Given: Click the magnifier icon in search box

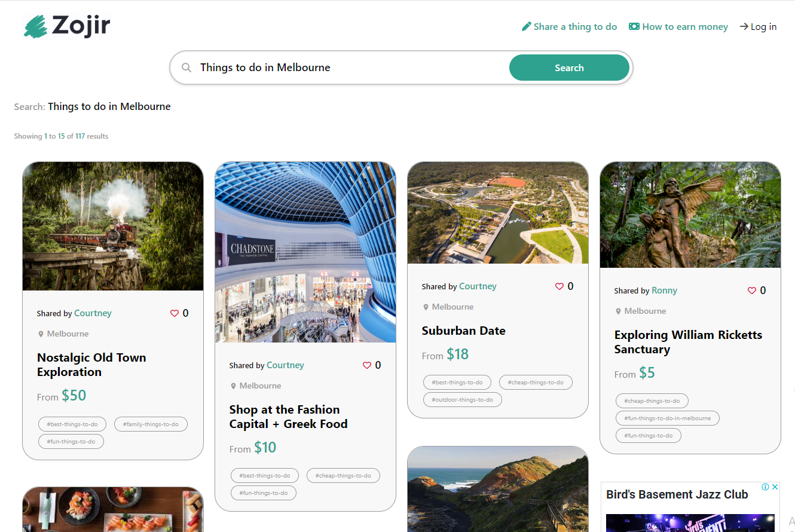Looking at the screenshot, I should (x=186, y=68).
